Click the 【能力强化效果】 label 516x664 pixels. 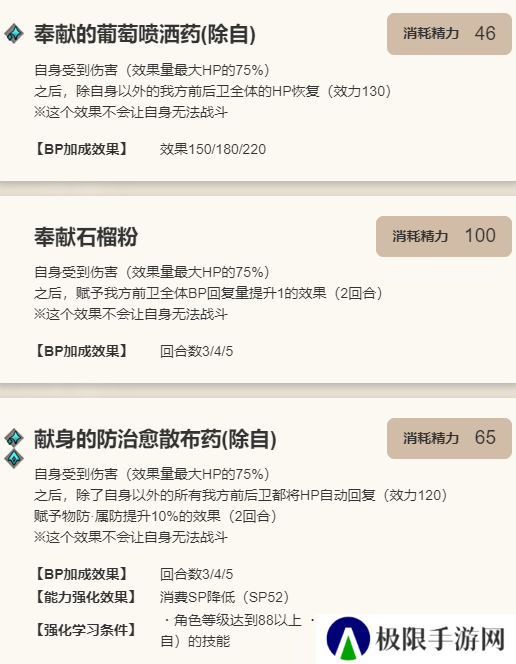tap(85, 597)
